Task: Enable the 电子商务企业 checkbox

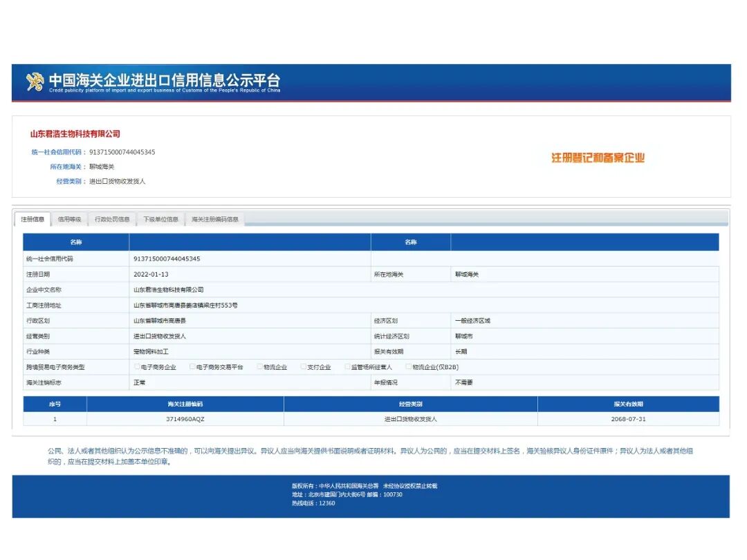Action: [x=137, y=366]
